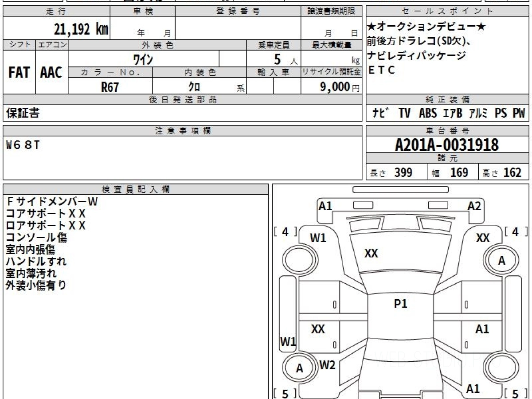Click the ナビレディパッケージ line

[416, 56]
